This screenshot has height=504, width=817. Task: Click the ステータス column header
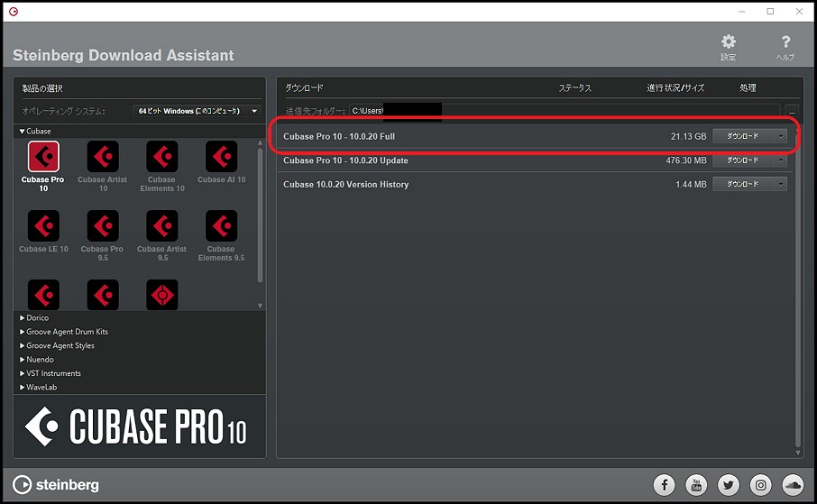[575, 88]
